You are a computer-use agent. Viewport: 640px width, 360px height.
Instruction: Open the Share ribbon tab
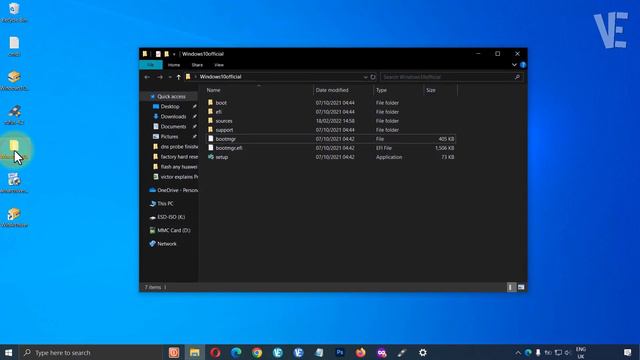[x=197, y=65]
